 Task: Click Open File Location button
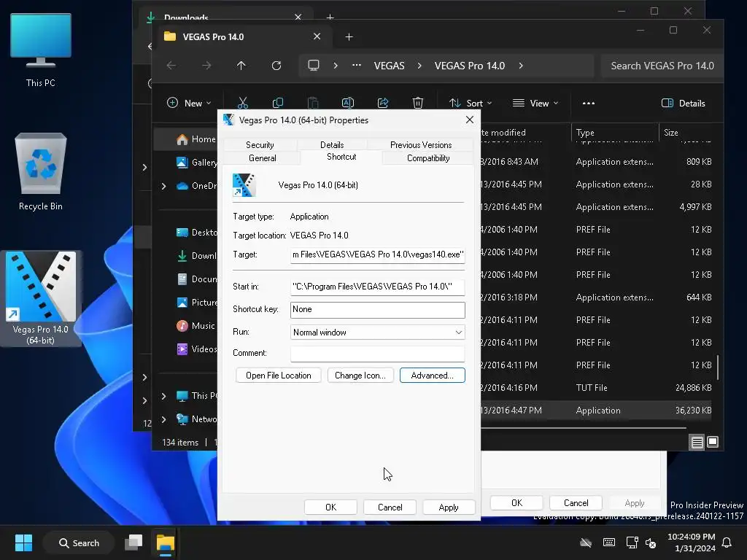(x=278, y=376)
